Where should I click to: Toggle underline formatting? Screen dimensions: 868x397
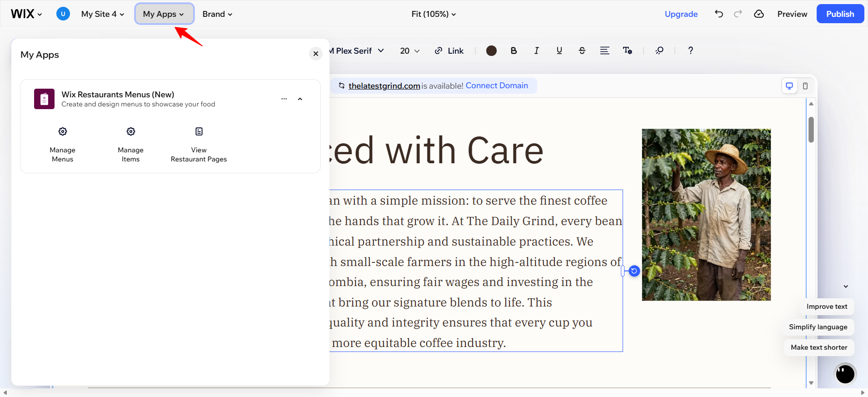(x=559, y=50)
